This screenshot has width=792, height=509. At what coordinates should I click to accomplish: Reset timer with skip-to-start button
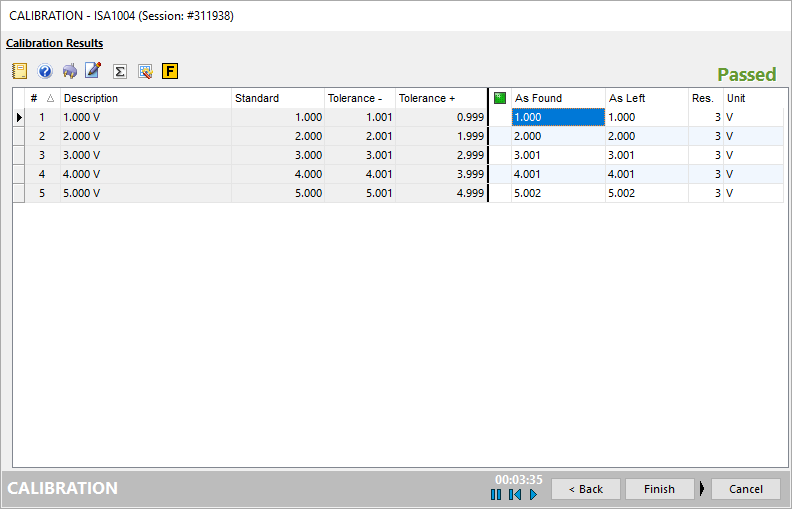tap(515, 494)
